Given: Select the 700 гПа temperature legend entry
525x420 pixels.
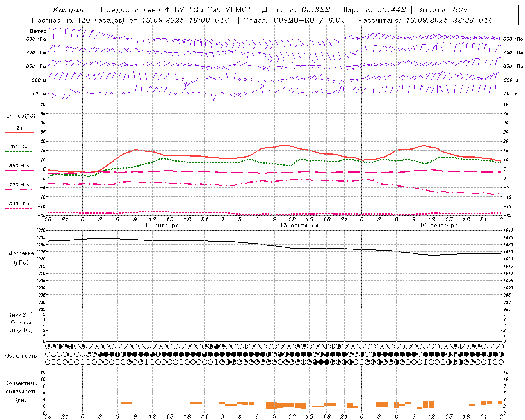Looking at the screenshot, I should coord(19,185).
